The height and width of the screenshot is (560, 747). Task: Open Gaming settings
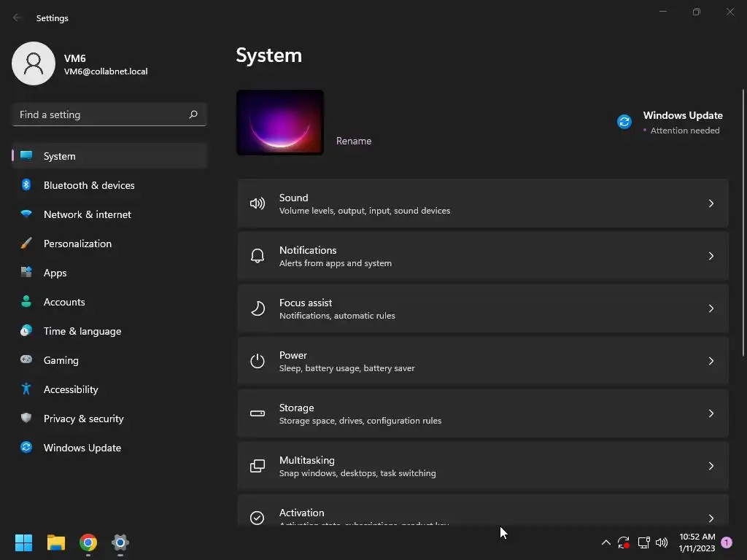(109, 360)
